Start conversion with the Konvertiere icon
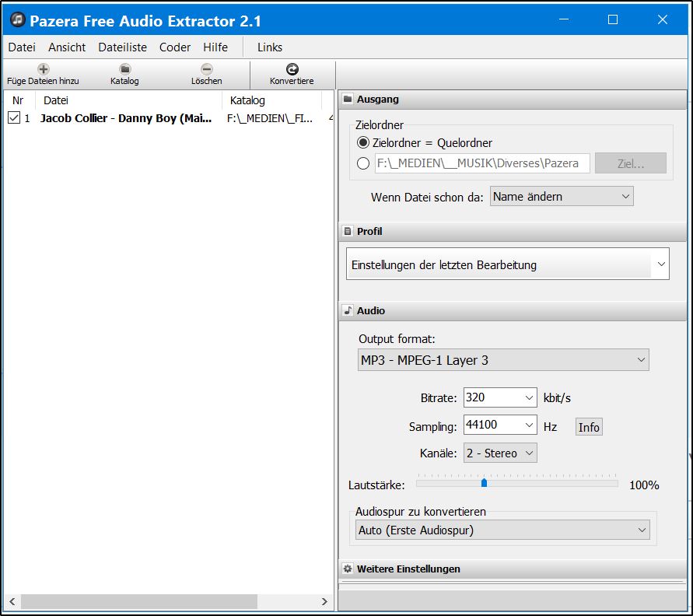 coord(292,69)
